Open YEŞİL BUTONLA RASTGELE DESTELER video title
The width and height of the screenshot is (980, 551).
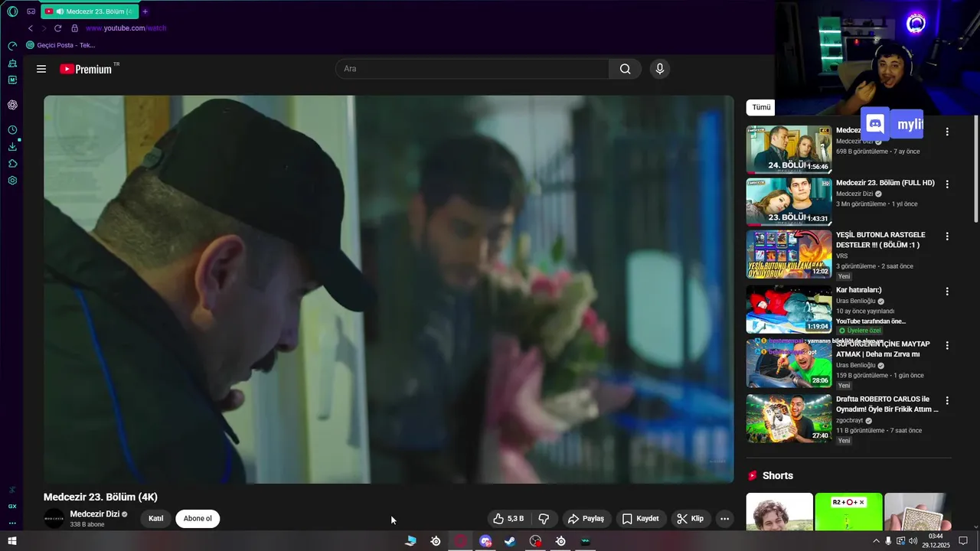(x=880, y=240)
